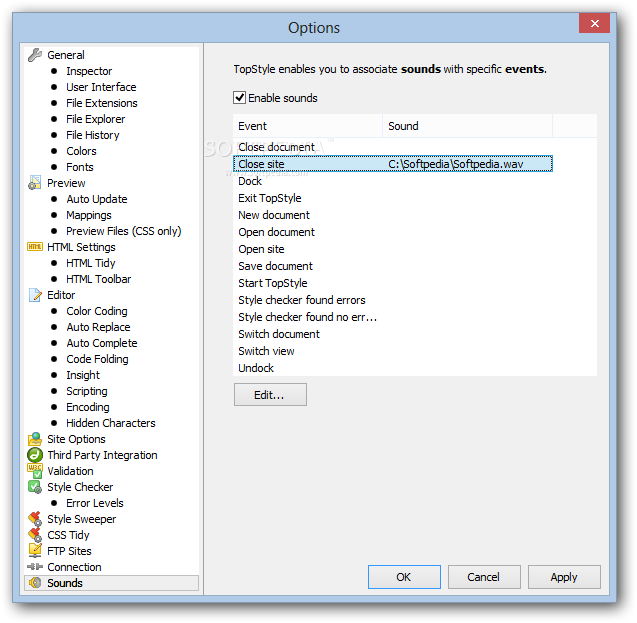This screenshot has width=637, height=623.
Task: Open the Insight options page
Action: click(83, 375)
